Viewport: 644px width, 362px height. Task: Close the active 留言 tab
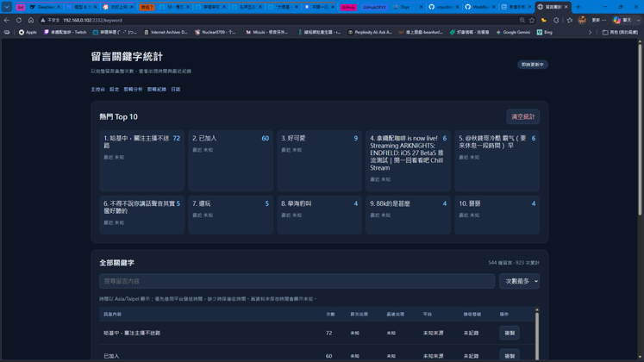[x=566, y=7]
